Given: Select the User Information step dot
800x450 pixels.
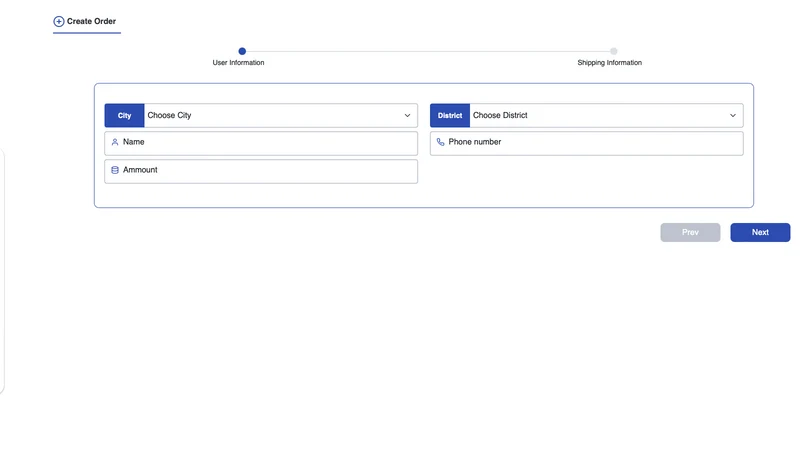Looking at the screenshot, I should point(242,51).
